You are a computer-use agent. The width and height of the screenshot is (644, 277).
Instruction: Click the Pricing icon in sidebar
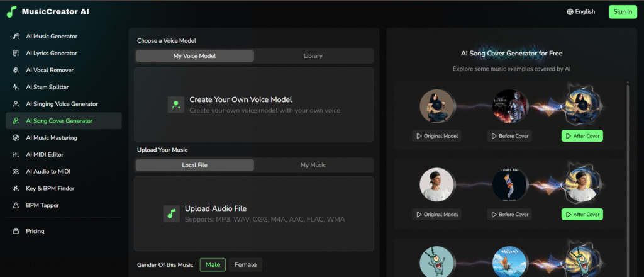pos(16,231)
